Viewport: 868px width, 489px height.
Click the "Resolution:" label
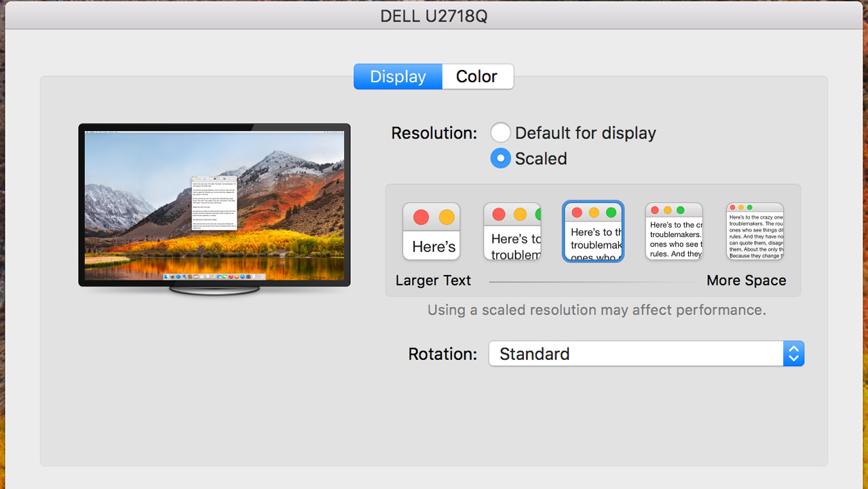434,133
